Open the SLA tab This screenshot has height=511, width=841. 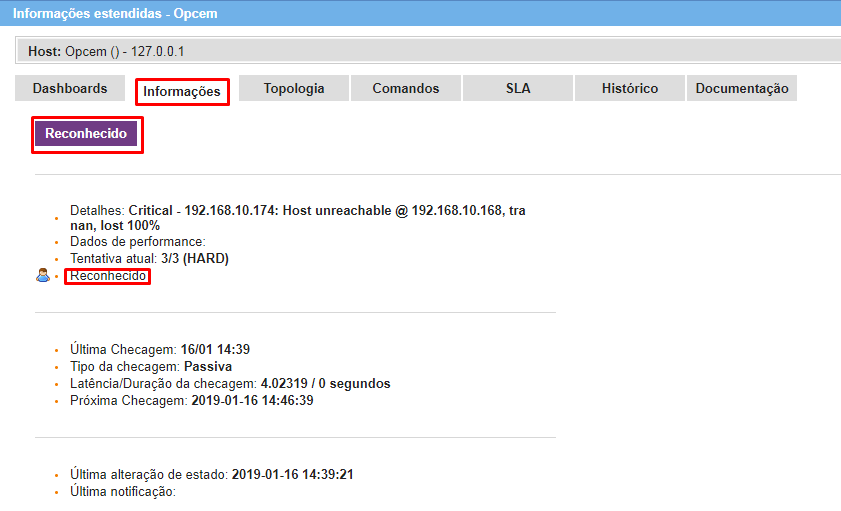point(518,89)
